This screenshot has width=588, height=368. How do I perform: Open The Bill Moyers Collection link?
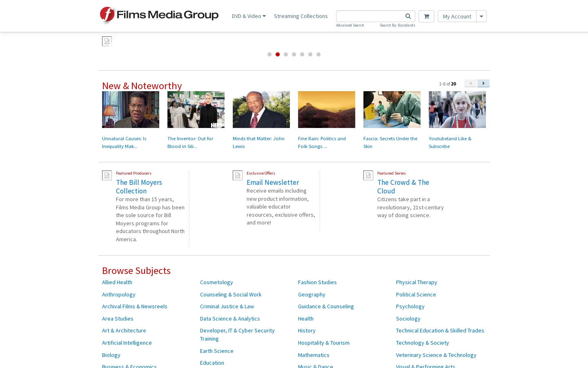139,186
